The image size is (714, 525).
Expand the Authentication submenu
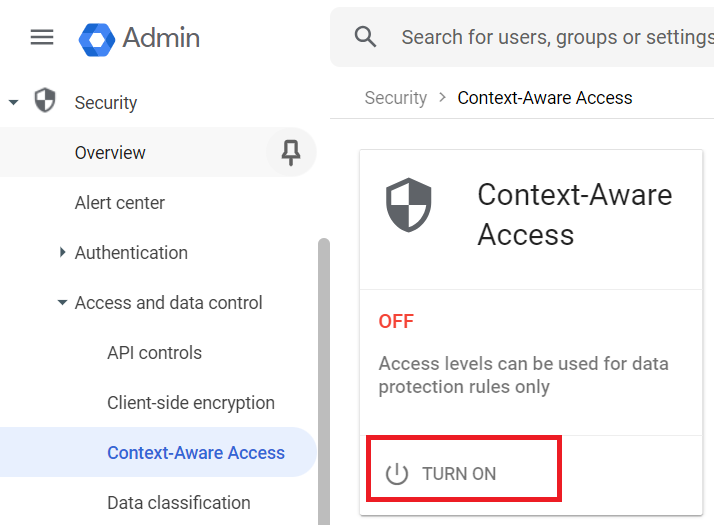pos(62,252)
